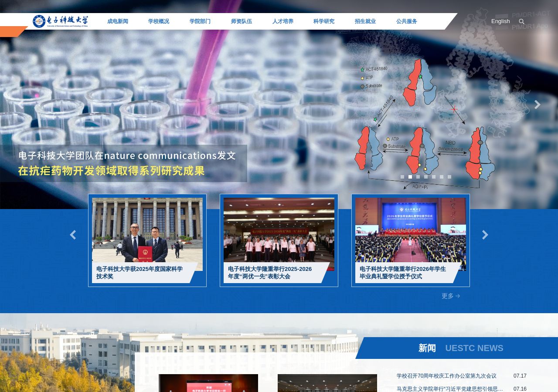Select the fifth banner slide indicator
The image size is (558, 392).
(x=434, y=177)
